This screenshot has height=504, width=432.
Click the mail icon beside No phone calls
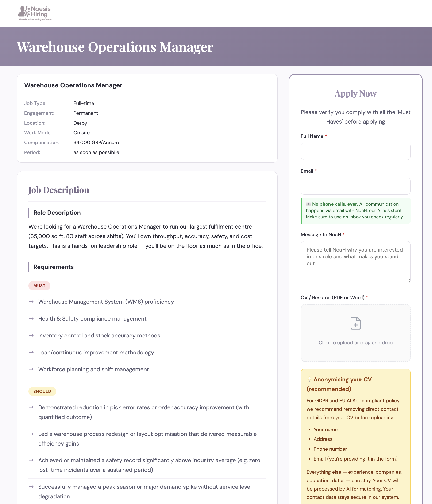308,204
